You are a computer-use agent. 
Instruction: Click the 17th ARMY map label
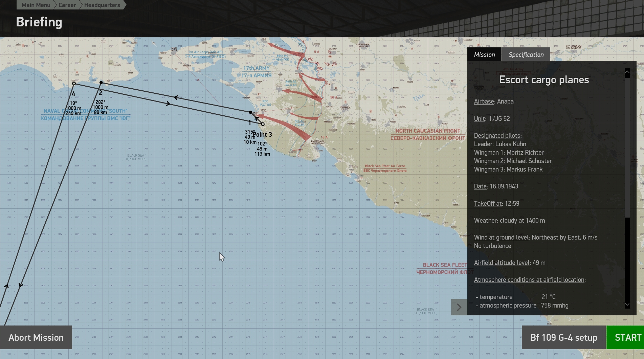(x=257, y=68)
